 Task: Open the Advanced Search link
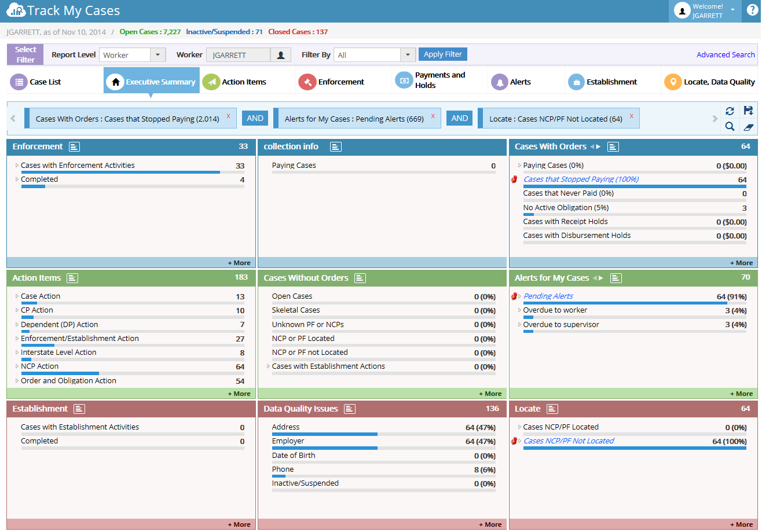(x=726, y=55)
